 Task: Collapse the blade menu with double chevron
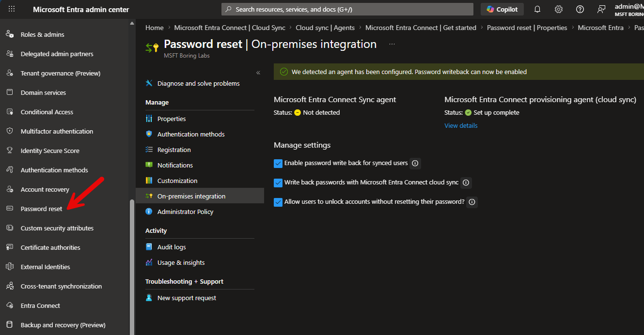click(258, 73)
